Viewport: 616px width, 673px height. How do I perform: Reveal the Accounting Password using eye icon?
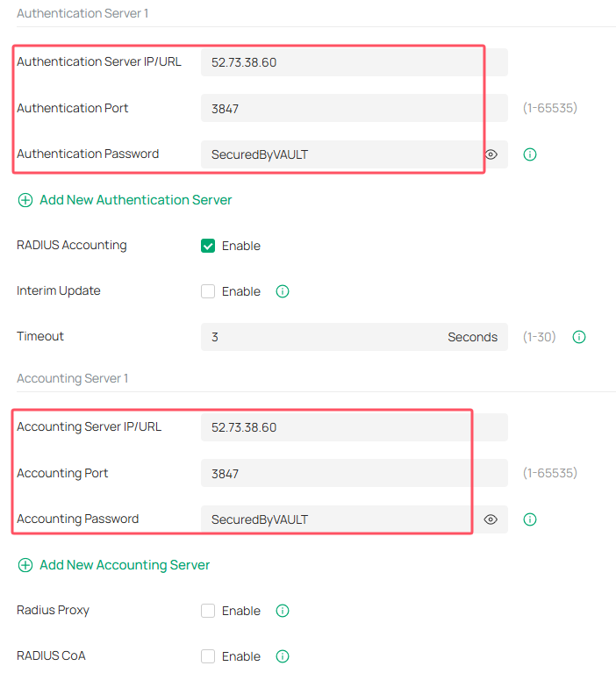(x=491, y=519)
